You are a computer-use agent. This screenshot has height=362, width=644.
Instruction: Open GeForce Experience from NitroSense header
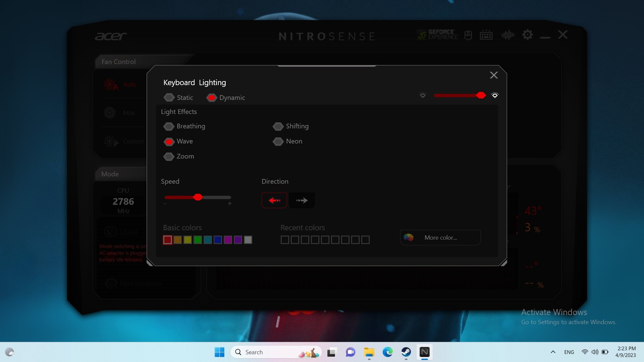pos(437,35)
